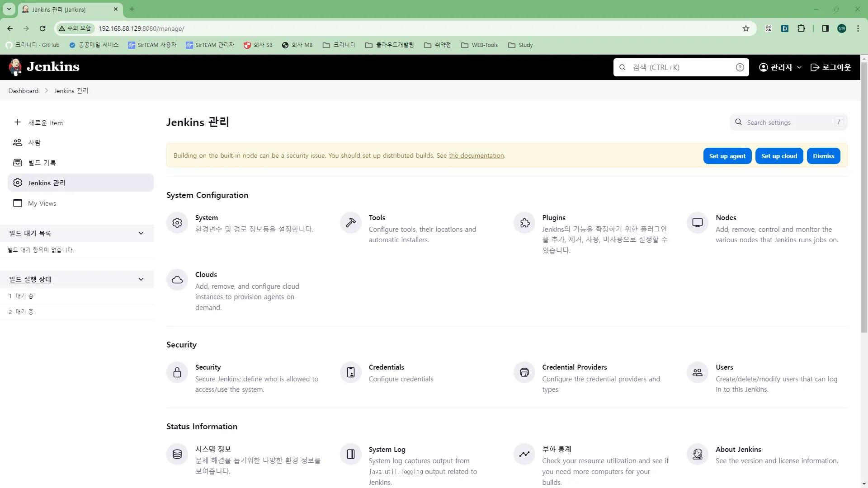Dismiss the security warning banner

pyautogui.click(x=823, y=156)
